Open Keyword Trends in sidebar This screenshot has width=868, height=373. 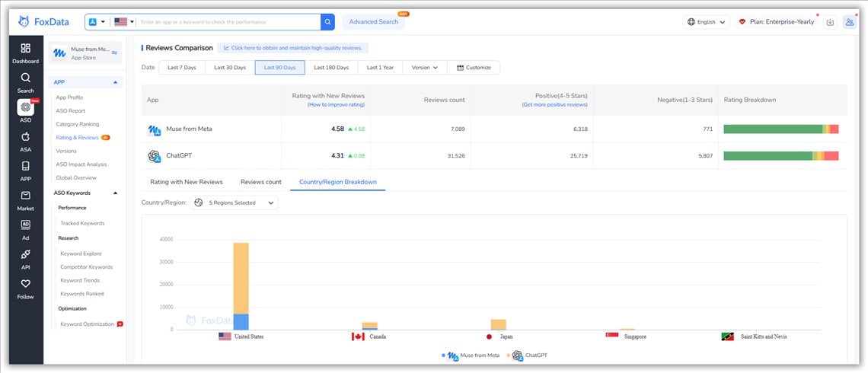pos(79,281)
